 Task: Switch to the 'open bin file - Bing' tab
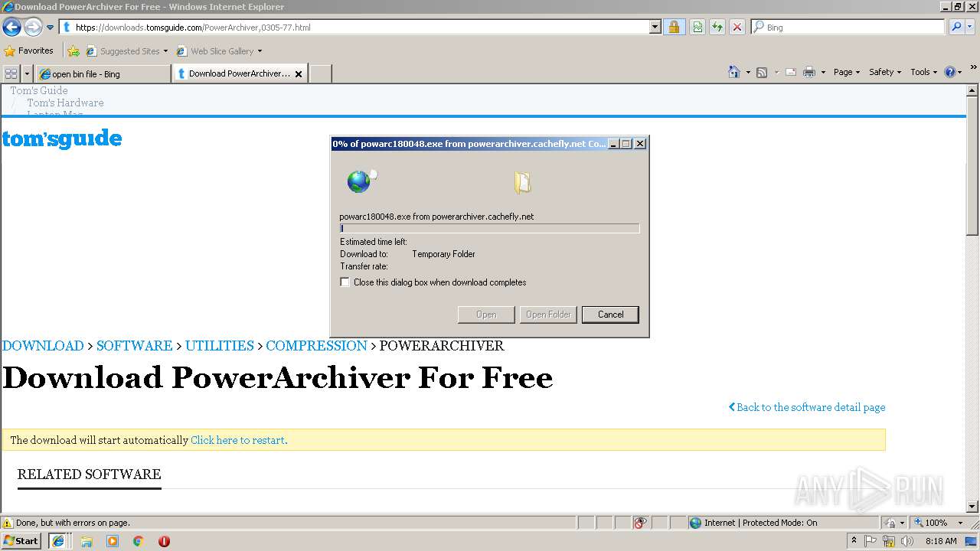coord(103,73)
